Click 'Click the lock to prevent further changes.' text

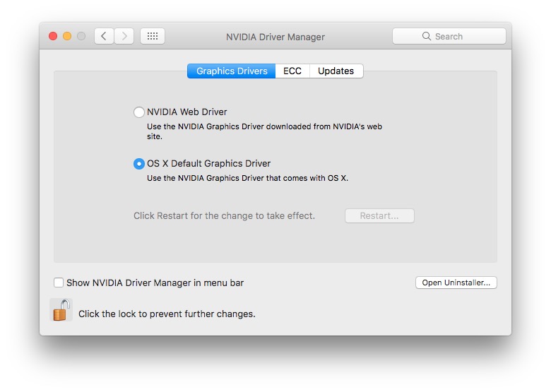[167, 314]
